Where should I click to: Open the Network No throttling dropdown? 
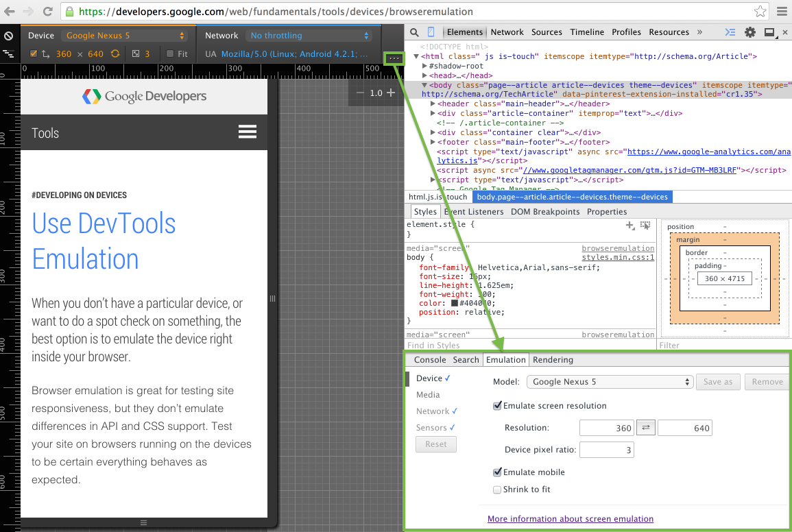309,36
